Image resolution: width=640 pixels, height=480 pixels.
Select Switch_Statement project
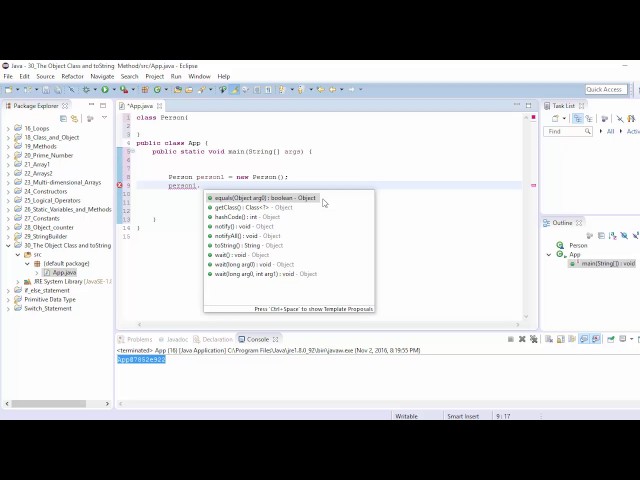tap(48, 309)
